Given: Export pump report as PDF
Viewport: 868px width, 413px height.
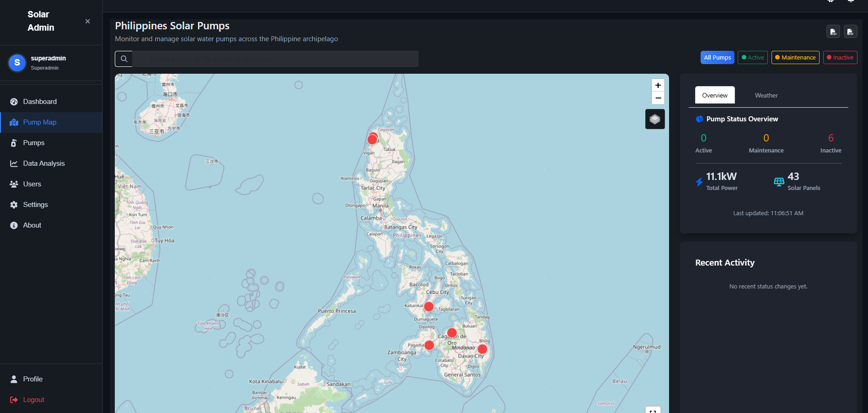Looking at the screenshot, I should 851,31.
